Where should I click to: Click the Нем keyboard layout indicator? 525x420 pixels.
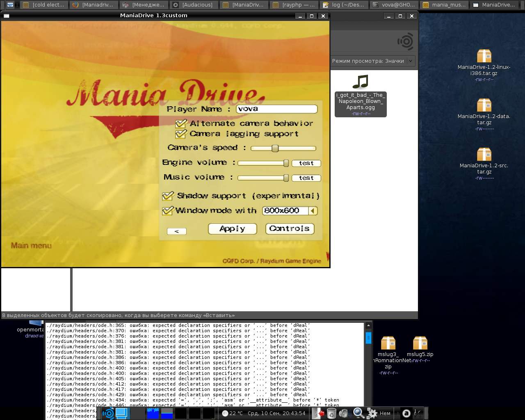click(x=385, y=413)
